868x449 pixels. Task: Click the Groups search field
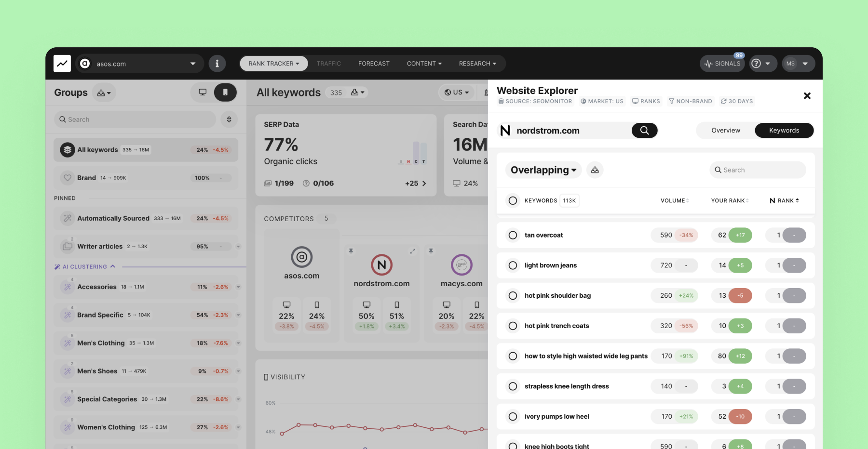pyautogui.click(x=136, y=119)
